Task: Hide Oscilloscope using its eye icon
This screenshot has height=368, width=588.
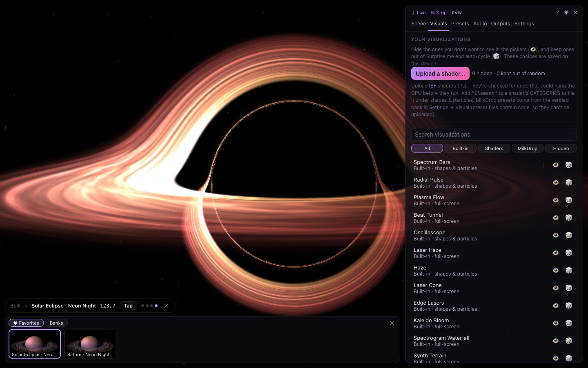Action: click(555, 235)
